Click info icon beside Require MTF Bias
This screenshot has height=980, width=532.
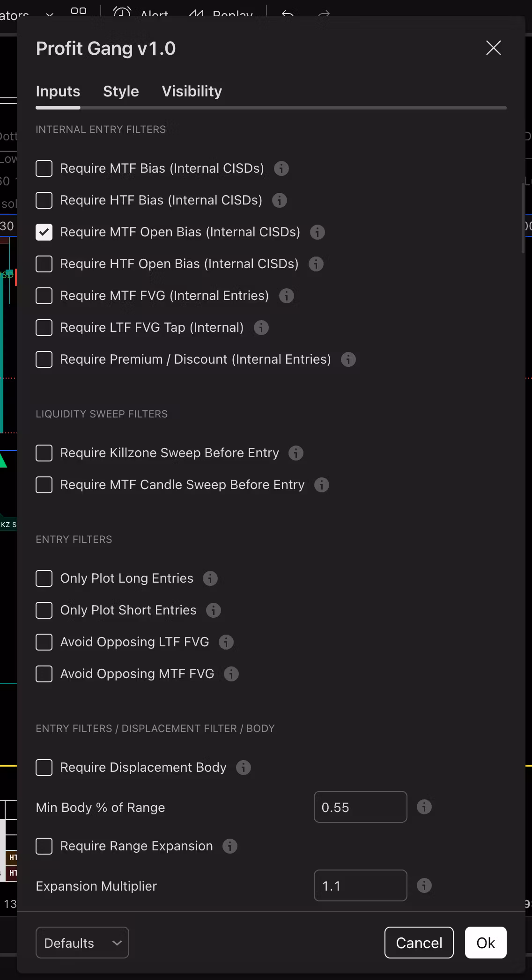pyautogui.click(x=281, y=168)
